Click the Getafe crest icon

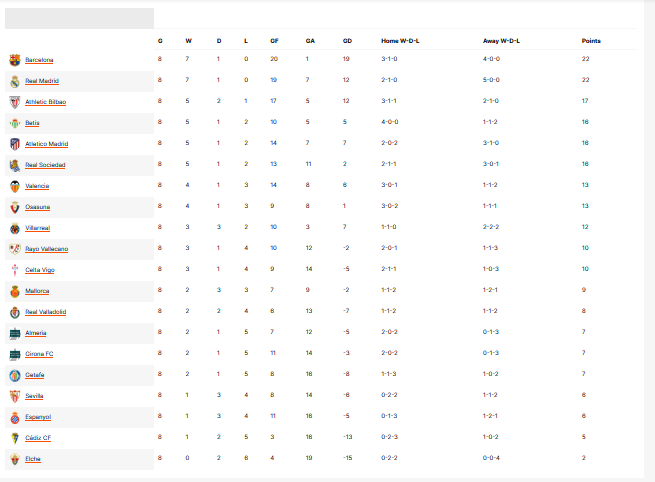pos(15,375)
